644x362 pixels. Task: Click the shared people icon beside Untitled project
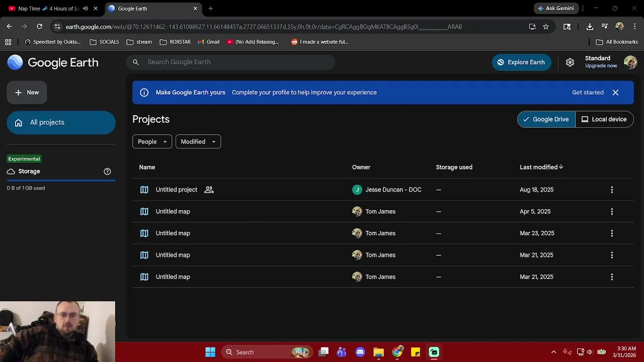209,190
